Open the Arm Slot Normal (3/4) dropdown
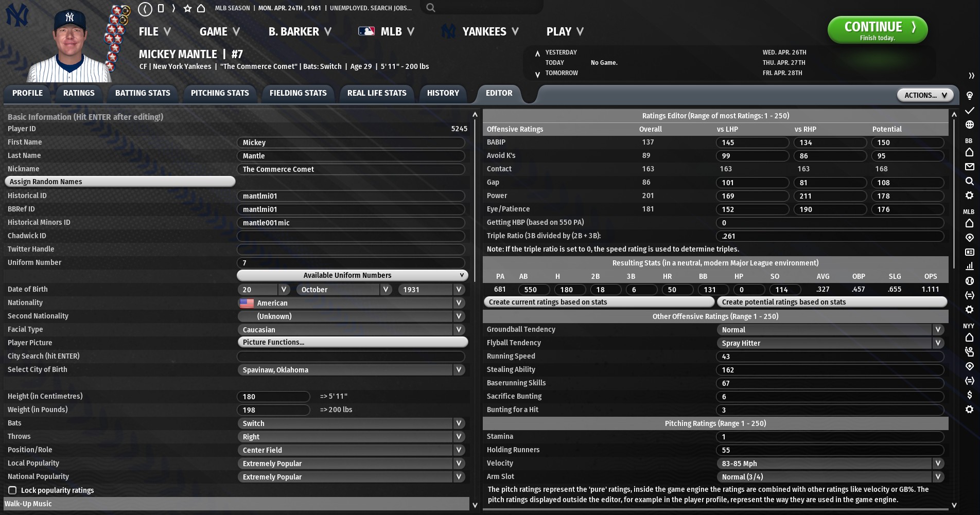Viewport: 980px width, 515px height. [x=830, y=477]
